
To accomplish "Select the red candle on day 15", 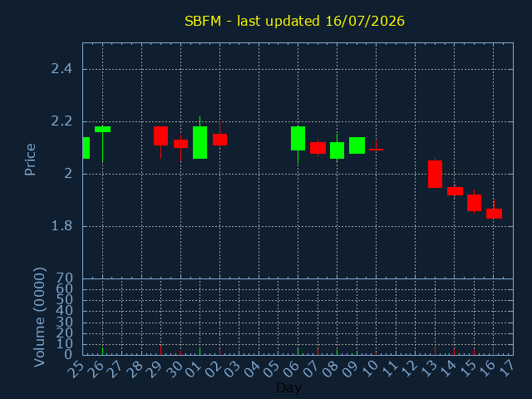I will (x=474, y=203).
